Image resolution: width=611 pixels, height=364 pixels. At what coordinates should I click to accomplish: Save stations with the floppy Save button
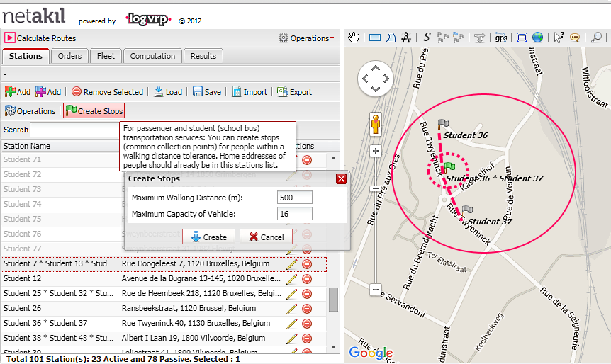pos(207,92)
